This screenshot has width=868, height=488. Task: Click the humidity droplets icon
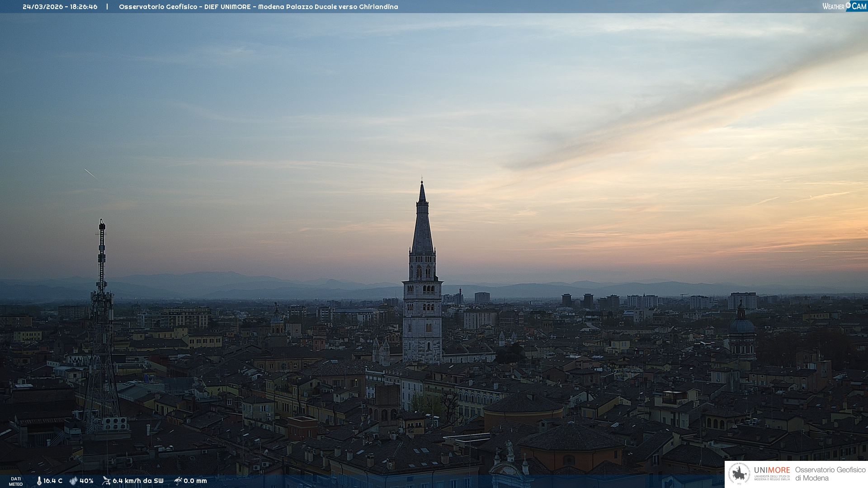click(73, 481)
